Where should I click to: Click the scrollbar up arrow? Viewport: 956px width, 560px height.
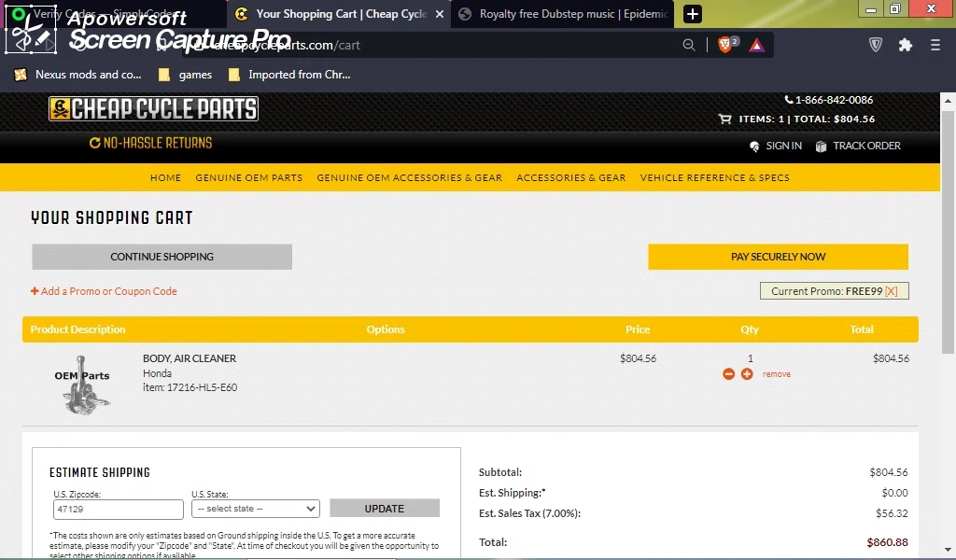click(948, 101)
